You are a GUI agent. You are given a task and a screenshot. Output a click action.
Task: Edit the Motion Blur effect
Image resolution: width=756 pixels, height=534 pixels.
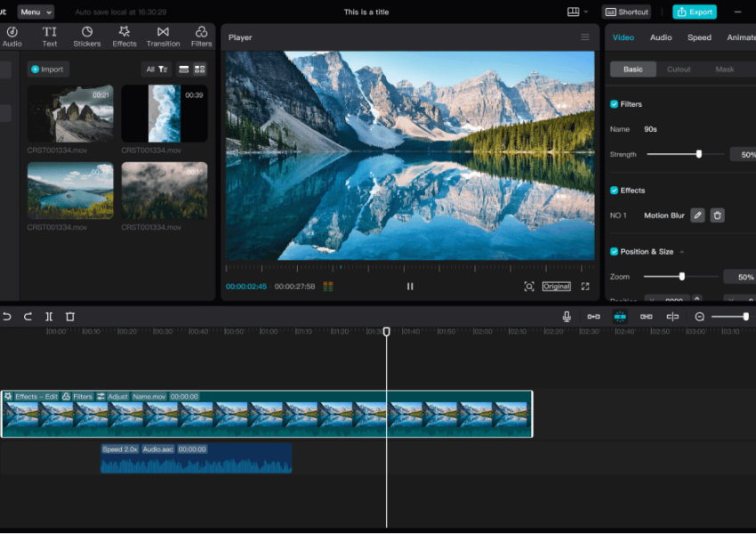coord(697,215)
